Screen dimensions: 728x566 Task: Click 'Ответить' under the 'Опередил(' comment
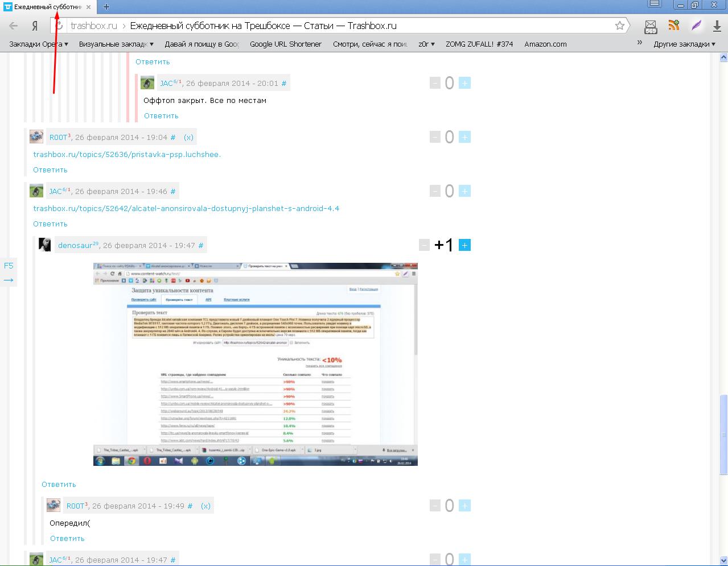click(67, 538)
